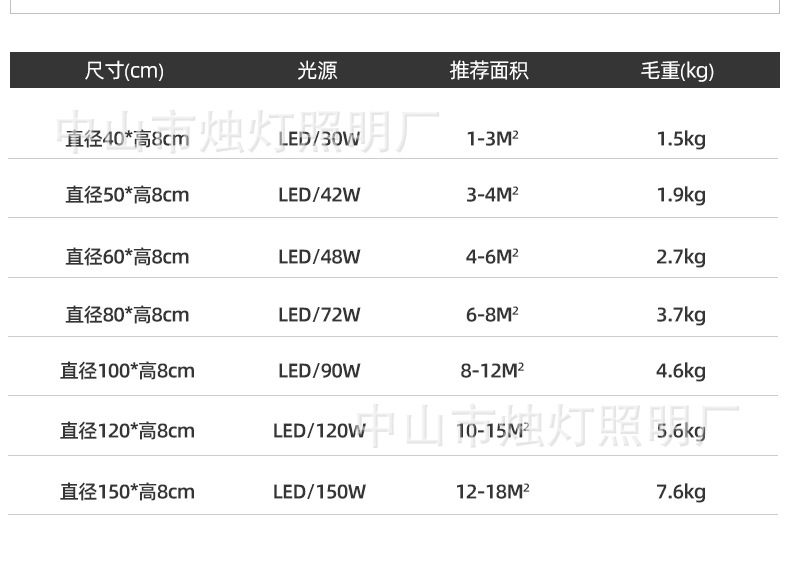Select the 6-8M² recommended area cell

point(492,315)
